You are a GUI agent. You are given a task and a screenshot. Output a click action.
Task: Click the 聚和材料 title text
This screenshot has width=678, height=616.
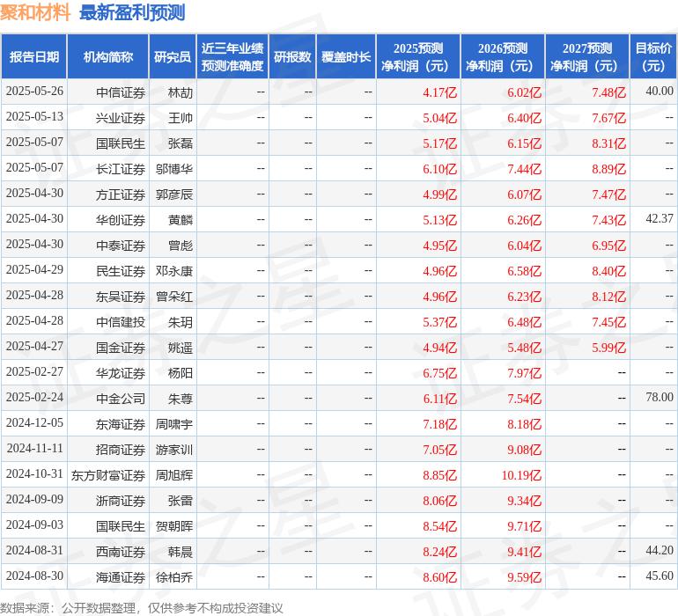coord(35,12)
